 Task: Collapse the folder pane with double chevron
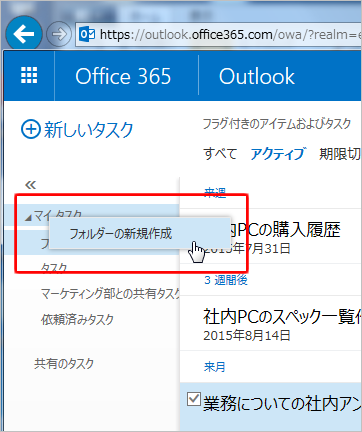pyautogui.click(x=30, y=184)
